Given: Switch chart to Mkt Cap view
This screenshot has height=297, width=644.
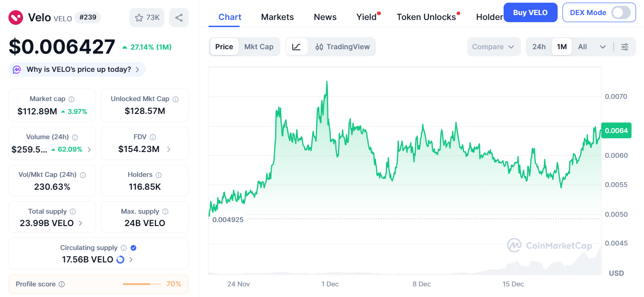Looking at the screenshot, I should tap(259, 47).
